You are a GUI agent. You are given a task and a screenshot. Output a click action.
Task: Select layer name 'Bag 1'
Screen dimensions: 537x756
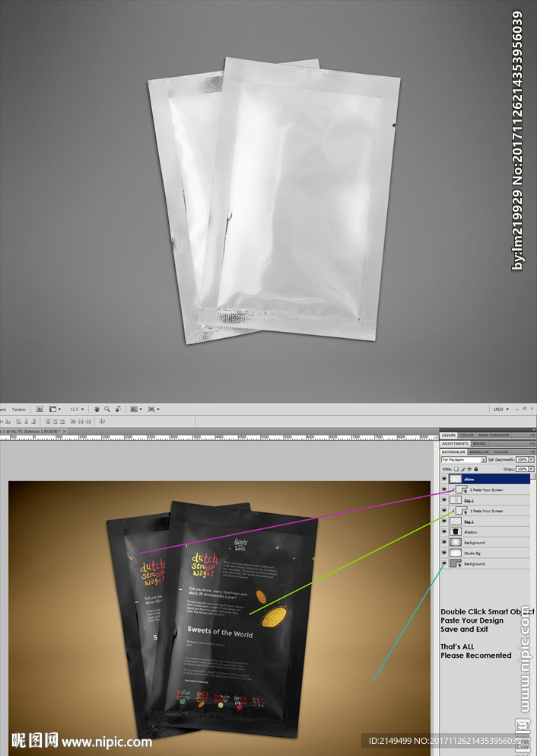pyautogui.click(x=469, y=522)
